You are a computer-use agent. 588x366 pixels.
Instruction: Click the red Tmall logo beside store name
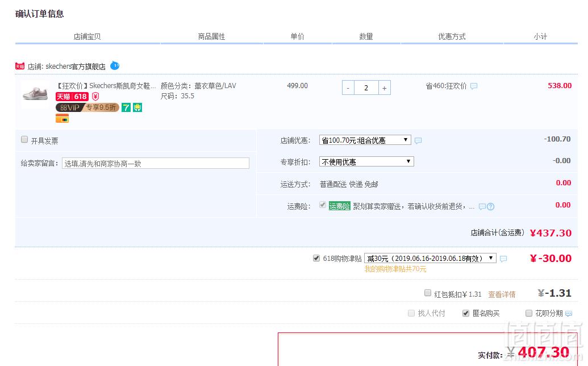point(20,66)
